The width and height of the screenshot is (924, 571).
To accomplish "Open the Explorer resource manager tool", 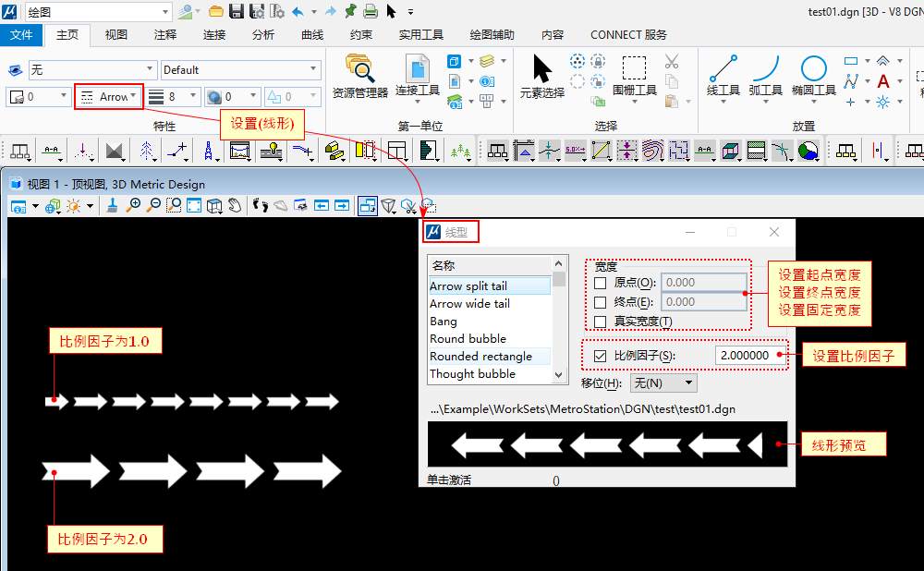I will coord(359,76).
